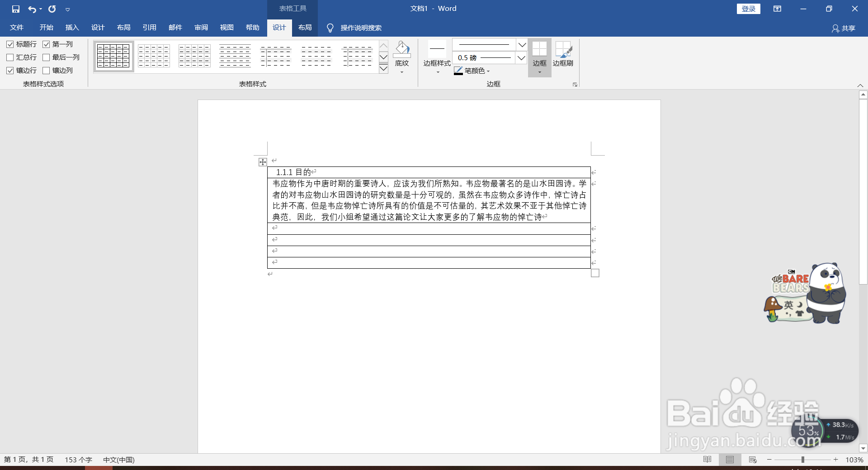Expand the table styles gallery more button
Viewport: 868px width, 470px height.
click(383, 68)
